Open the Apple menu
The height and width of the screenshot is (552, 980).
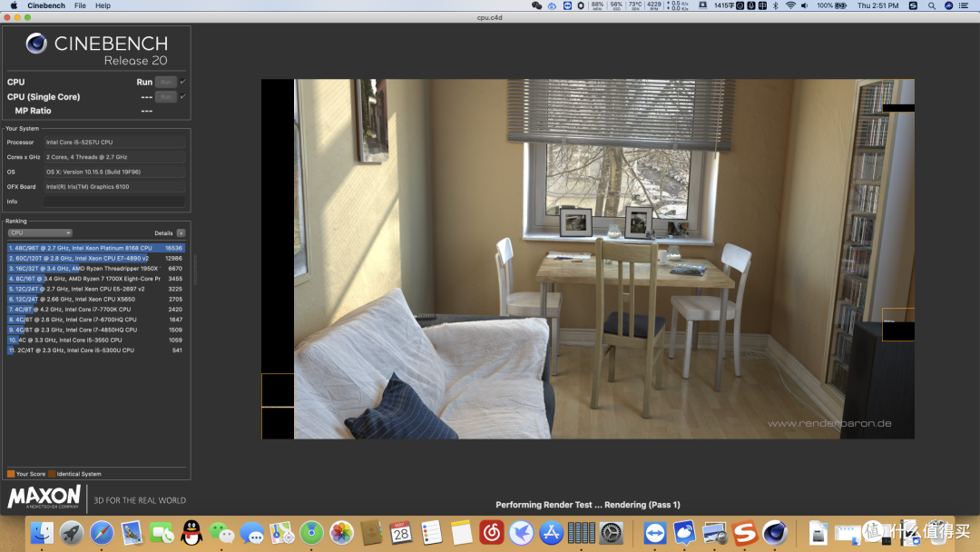(x=14, y=5)
